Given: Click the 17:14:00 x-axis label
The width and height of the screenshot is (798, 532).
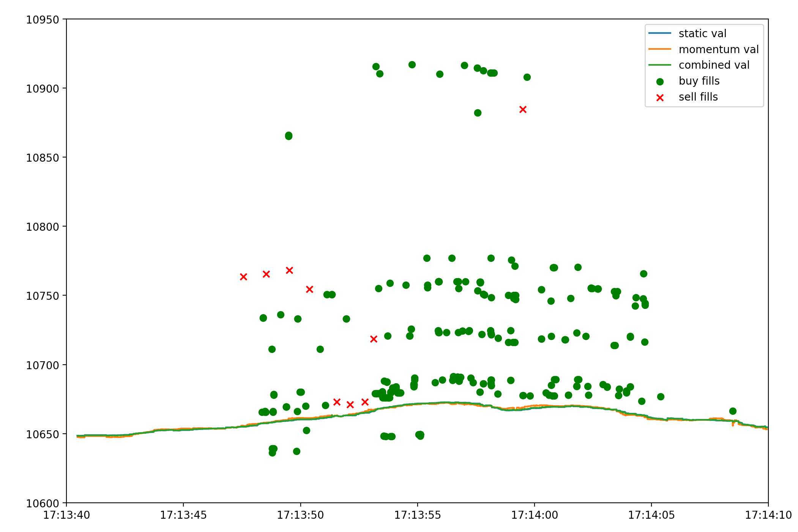Looking at the screenshot, I should coord(535,515).
